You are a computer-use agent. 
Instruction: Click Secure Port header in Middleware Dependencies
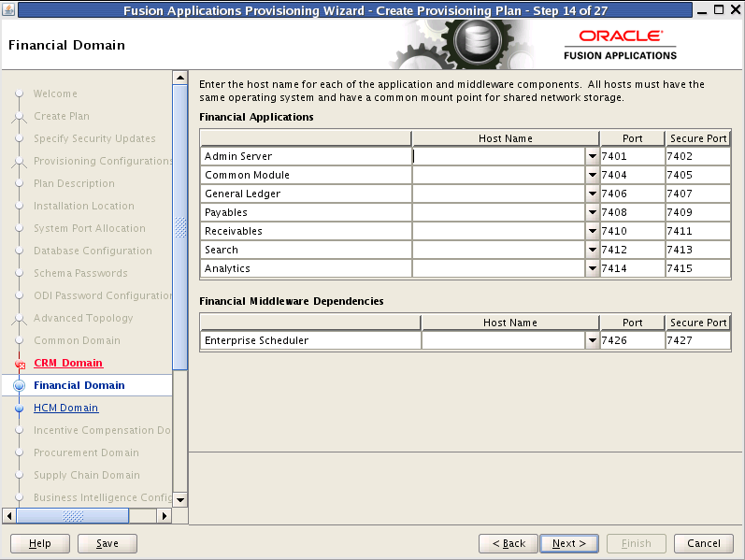click(x=698, y=323)
